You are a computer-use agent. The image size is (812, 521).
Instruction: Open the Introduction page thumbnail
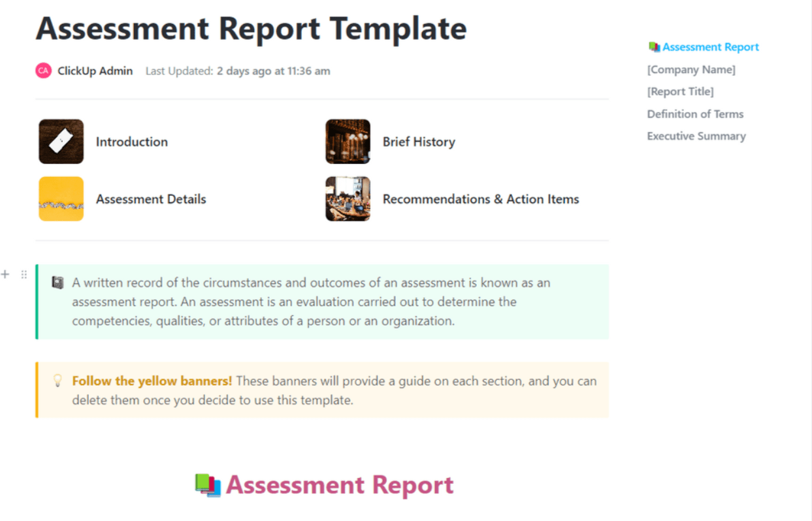pos(61,142)
